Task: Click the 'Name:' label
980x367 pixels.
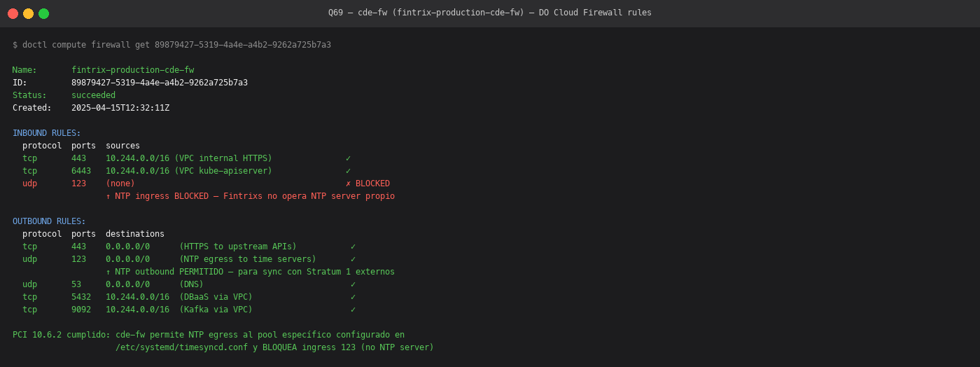Action: [x=24, y=70]
